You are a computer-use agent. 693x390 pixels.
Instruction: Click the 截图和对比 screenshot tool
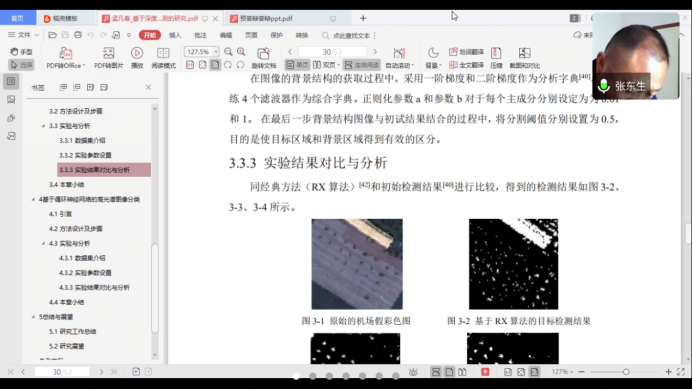pyautogui.click(x=525, y=54)
